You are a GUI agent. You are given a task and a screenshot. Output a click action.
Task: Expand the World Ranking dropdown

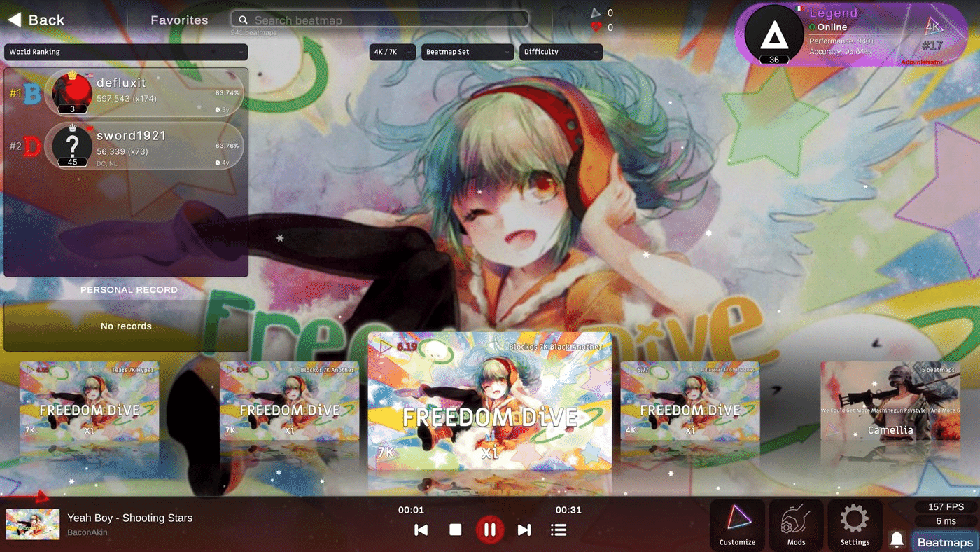point(126,52)
